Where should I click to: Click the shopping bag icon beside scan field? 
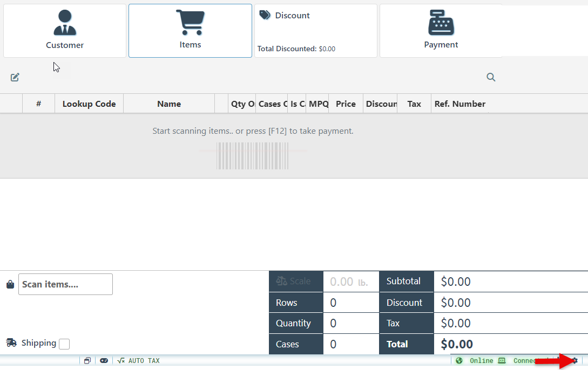pyautogui.click(x=10, y=284)
